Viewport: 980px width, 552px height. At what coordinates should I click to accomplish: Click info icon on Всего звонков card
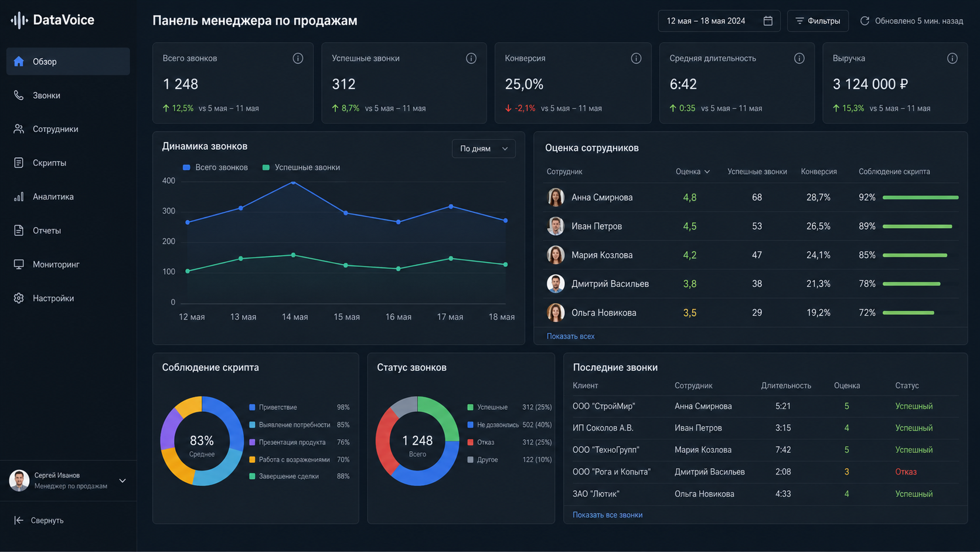click(x=298, y=58)
